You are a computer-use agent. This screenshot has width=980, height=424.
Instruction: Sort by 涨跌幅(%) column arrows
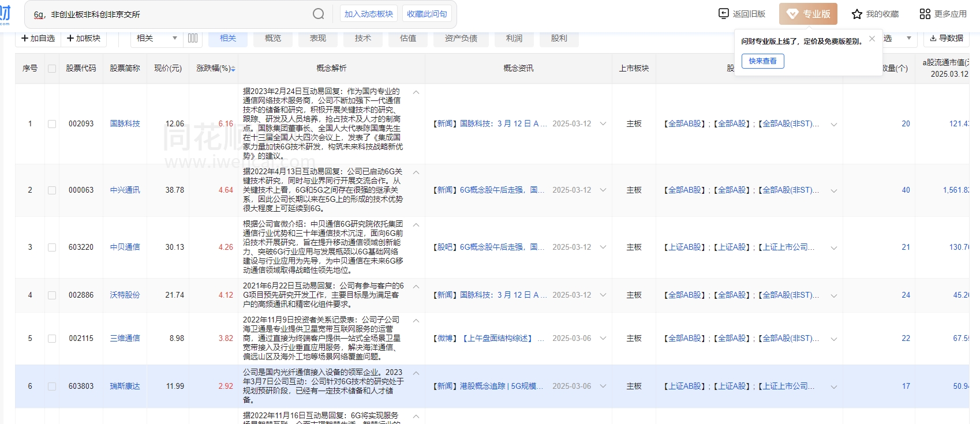click(233, 69)
